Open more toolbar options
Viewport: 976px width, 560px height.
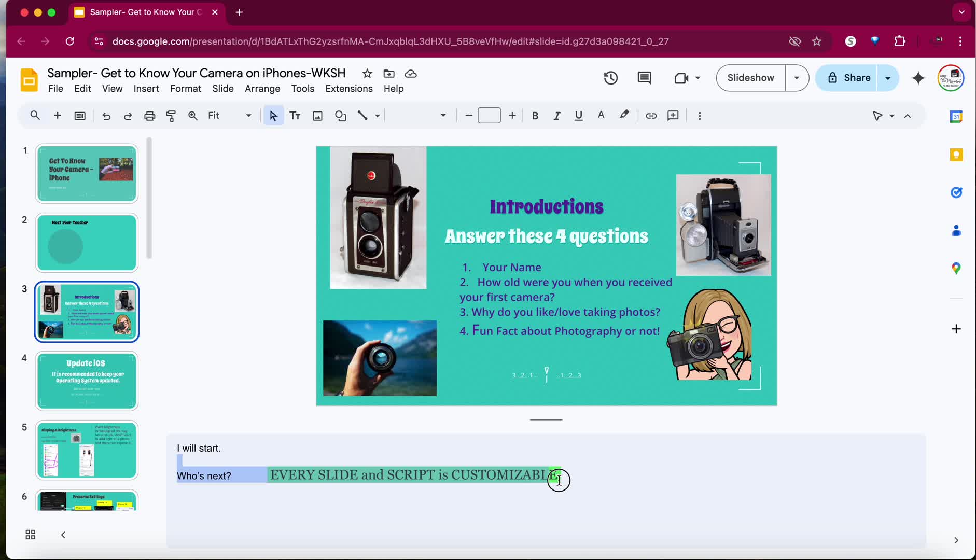pyautogui.click(x=700, y=116)
